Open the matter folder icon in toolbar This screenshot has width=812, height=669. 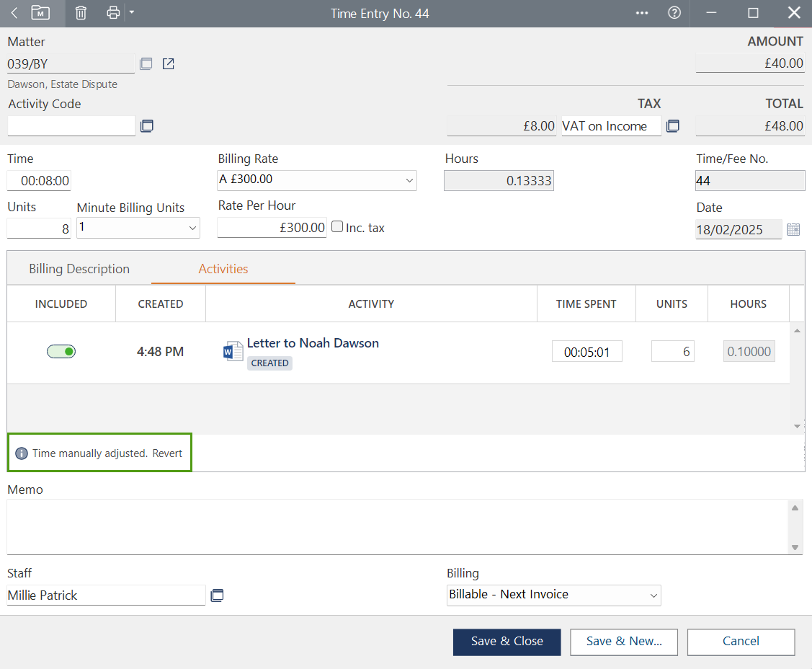pyautogui.click(x=40, y=13)
